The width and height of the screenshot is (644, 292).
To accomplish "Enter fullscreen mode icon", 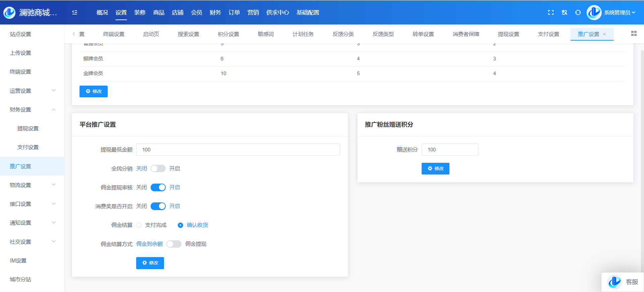I will click(551, 12).
